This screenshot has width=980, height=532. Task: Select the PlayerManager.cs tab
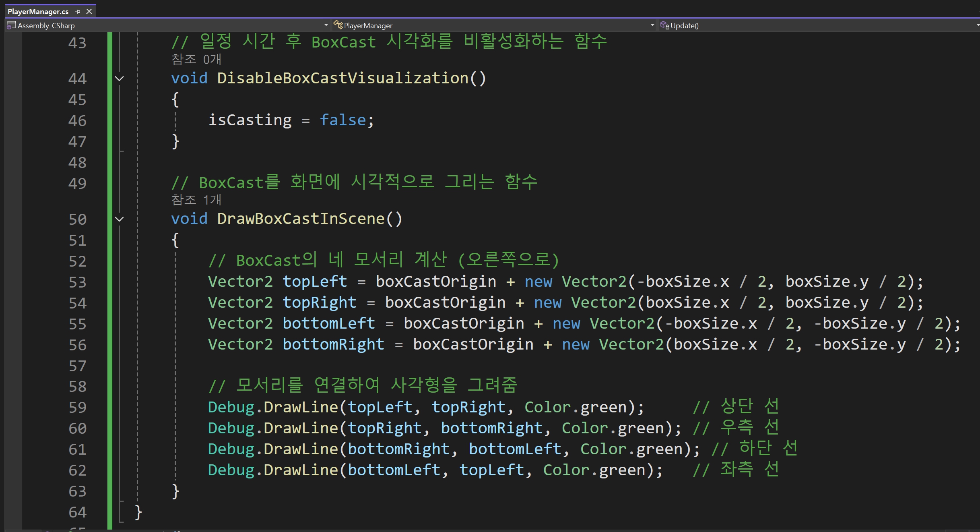point(38,12)
